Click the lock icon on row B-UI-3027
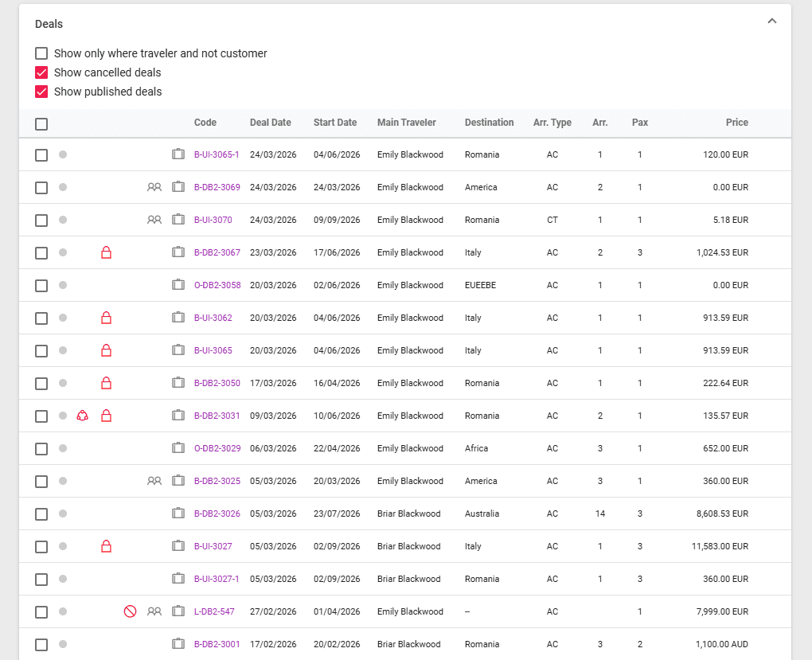This screenshot has width=812, height=660. pos(106,546)
